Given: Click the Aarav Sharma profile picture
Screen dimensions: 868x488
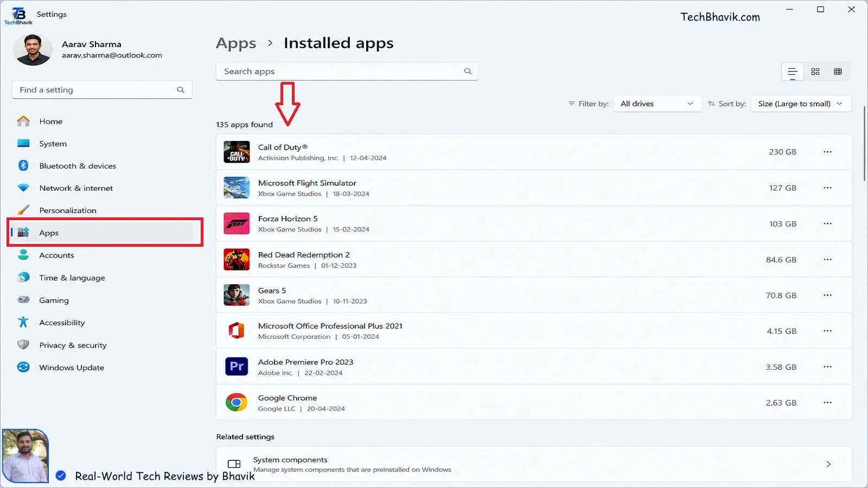Looking at the screenshot, I should click(33, 49).
